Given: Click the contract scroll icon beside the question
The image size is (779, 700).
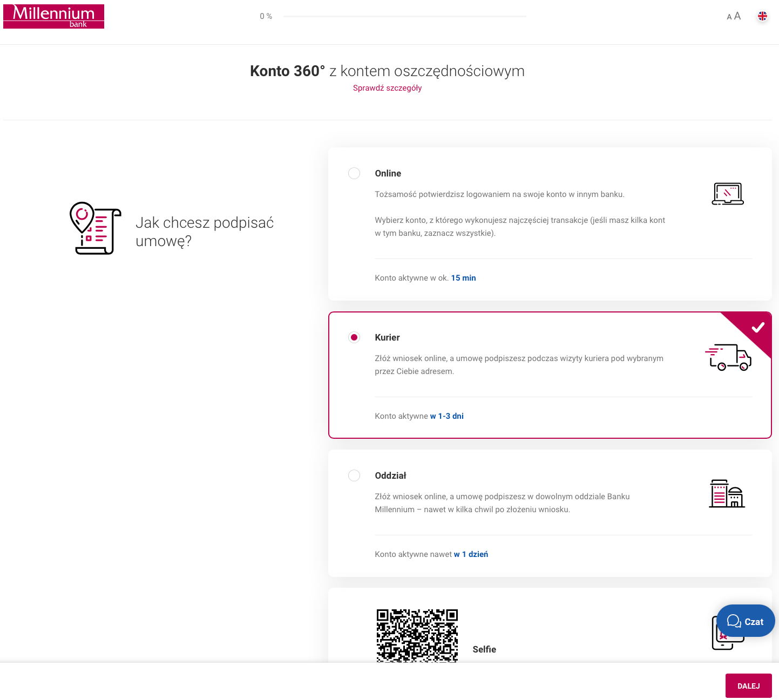Looking at the screenshot, I should (96, 228).
